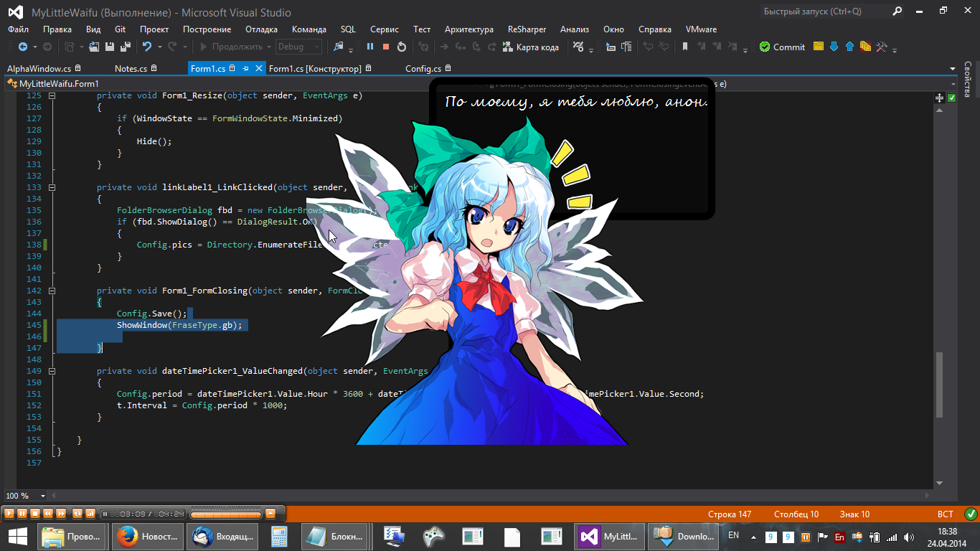Screen dimensions: 980x551
Task: Pause debugging with the blue pause icon
Action: point(370,47)
